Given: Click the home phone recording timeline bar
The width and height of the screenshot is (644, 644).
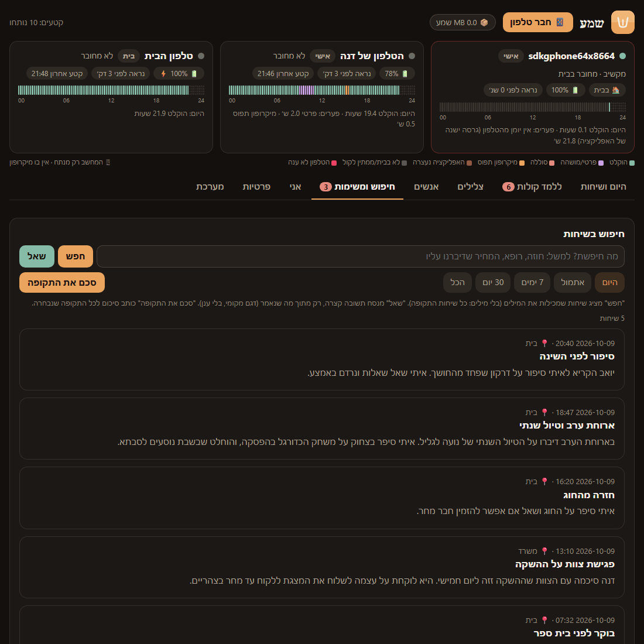Looking at the screenshot, I should pyautogui.click(x=111, y=90).
